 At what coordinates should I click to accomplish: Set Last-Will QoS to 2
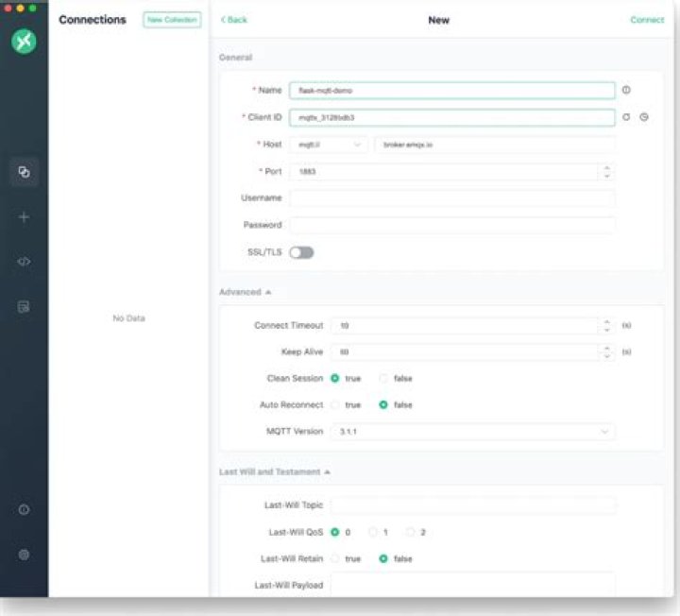410,532
